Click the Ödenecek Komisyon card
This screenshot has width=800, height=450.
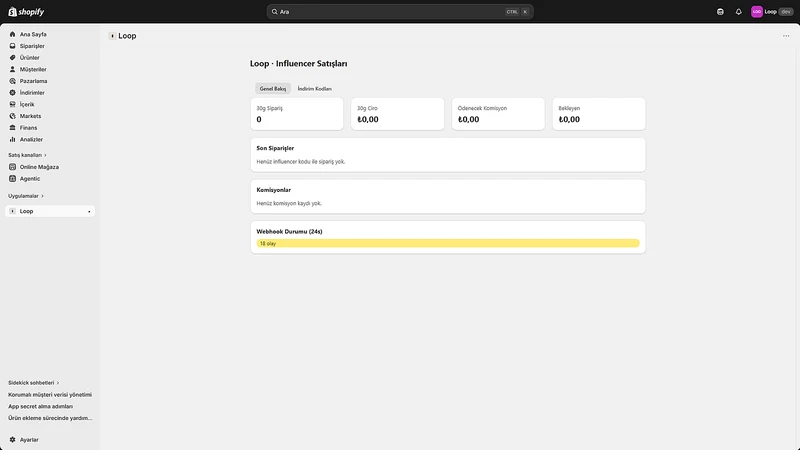[498, 114]
